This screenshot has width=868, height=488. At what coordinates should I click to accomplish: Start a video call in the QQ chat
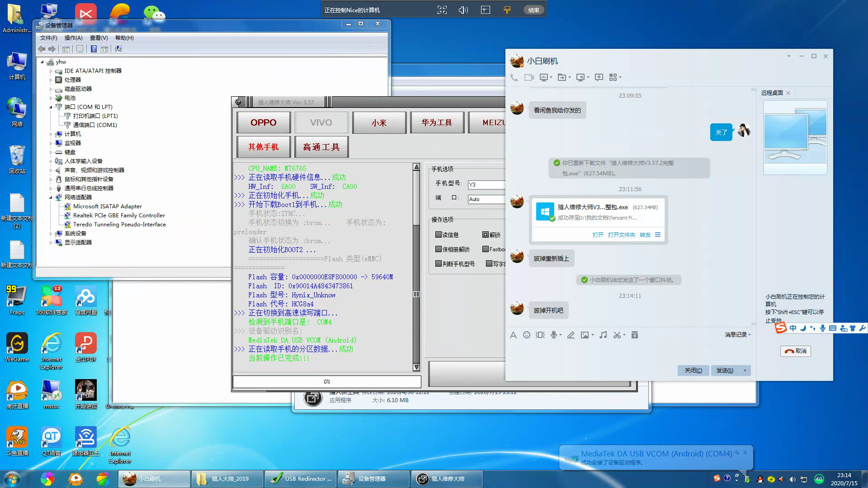pos(529,77)
